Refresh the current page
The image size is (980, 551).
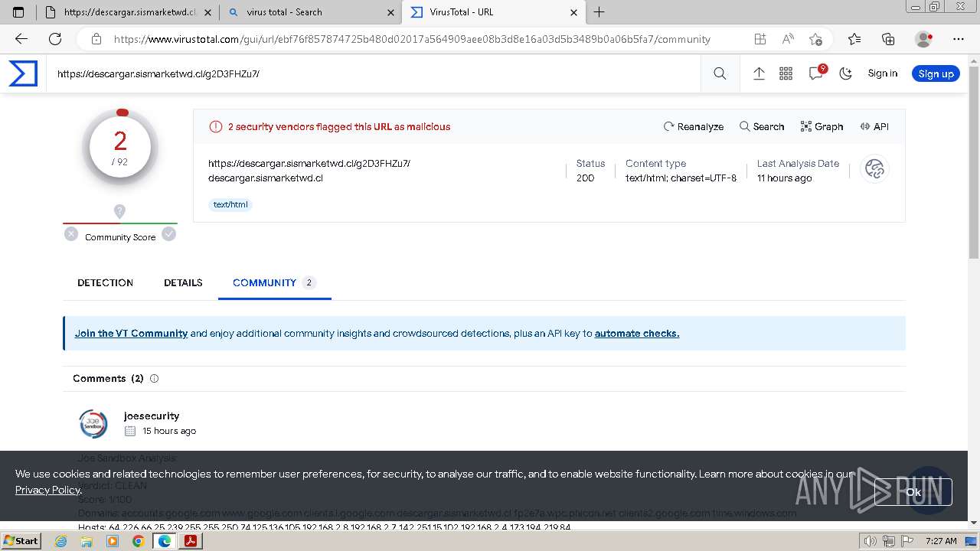pos(55,39)
